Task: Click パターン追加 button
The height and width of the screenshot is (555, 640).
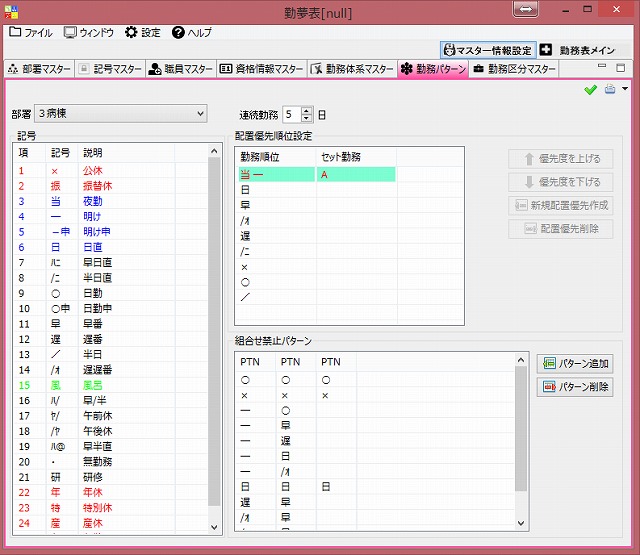Action: point(575,363)
